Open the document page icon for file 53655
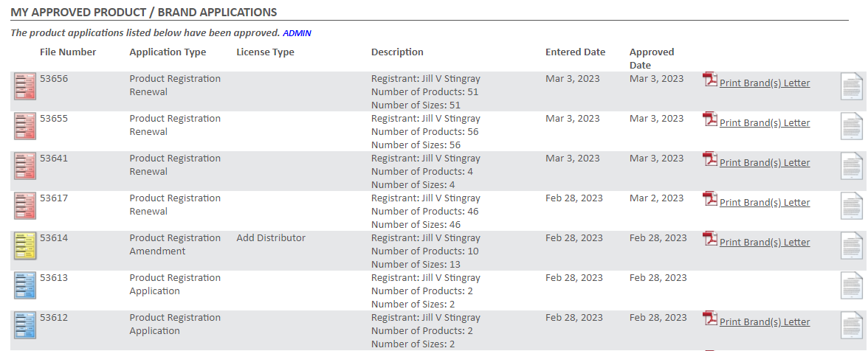Image resolution: width=868 pixels, height=351 pixels. (852, 126)
